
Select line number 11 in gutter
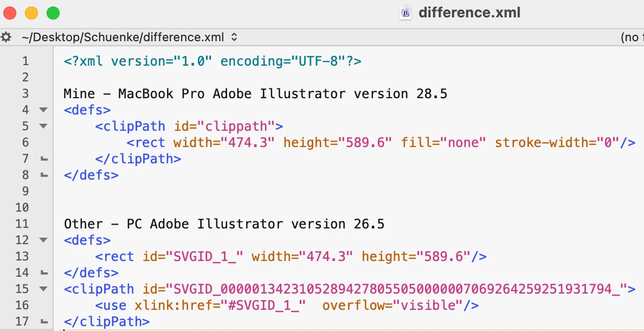coord(22,224)
